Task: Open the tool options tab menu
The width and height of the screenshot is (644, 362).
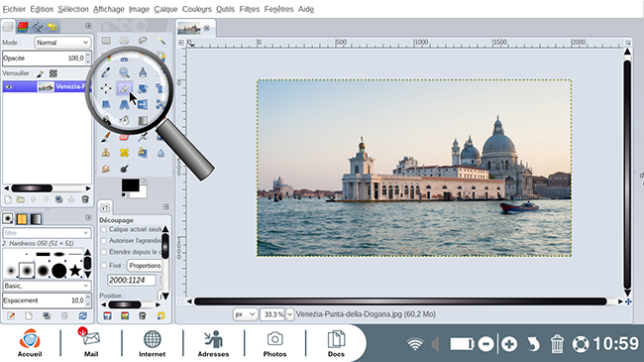Action: coord(165,206)
